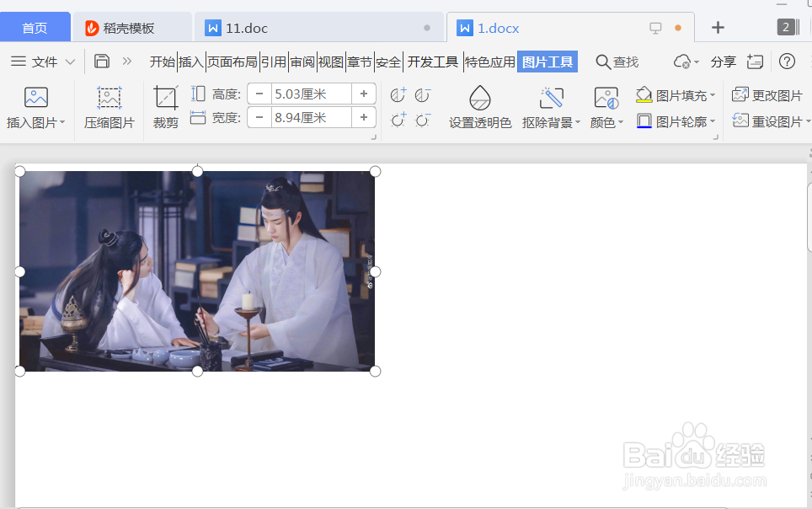Image resolution: width=812 pixels, height=509 pixels.
Task: Expand the Insert Picture dropdown arrow
Action: 62,122
